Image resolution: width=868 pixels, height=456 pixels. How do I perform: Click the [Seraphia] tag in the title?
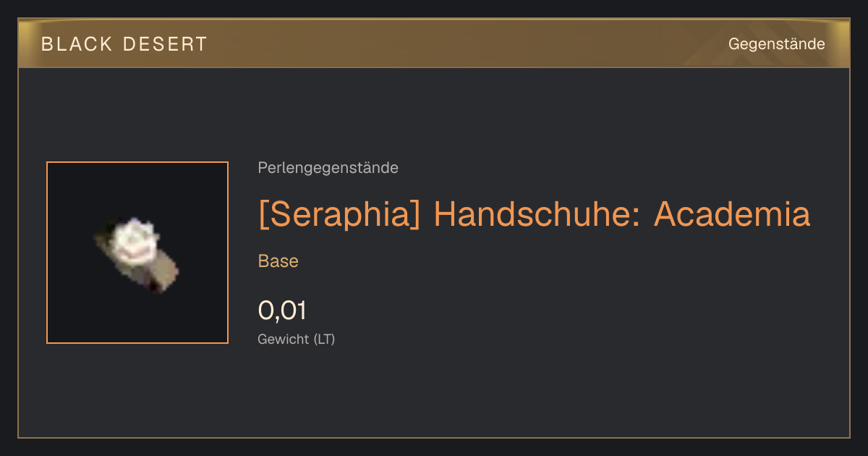(x=339, y=214)
